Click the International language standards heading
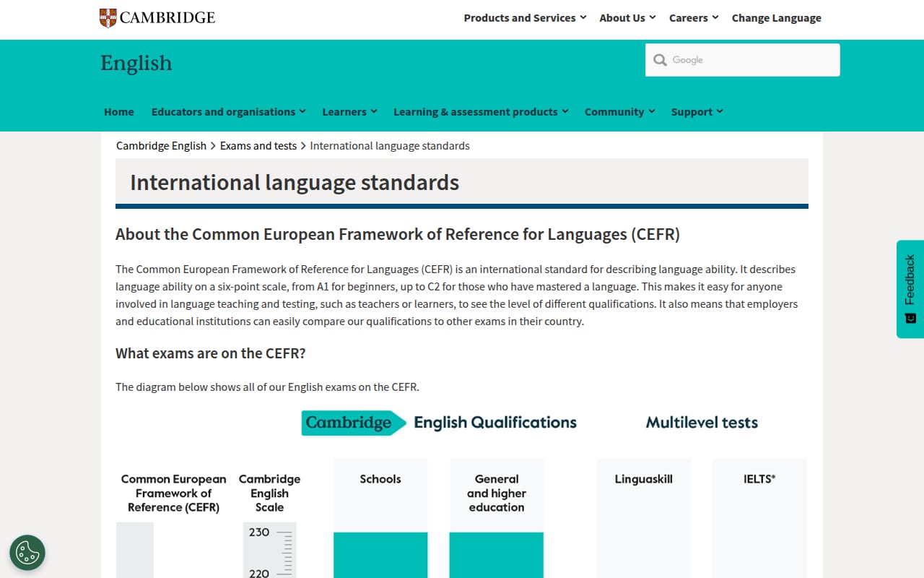The height and width of the screenshot is (578, 924). pos(295,182)
